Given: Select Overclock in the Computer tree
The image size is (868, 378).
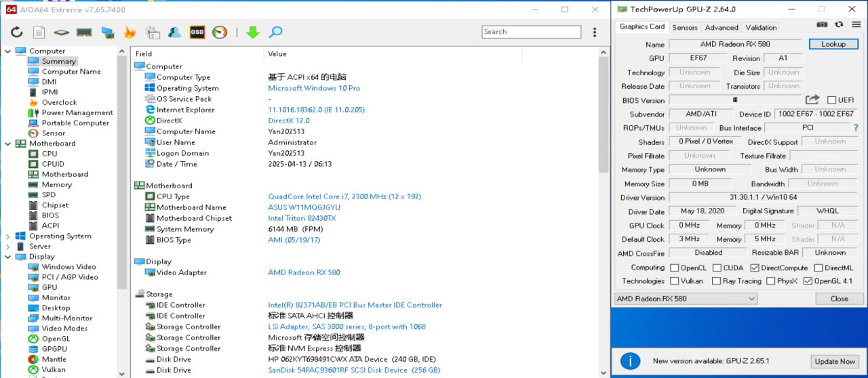Looking at the screenshot, I should [59, 102].
